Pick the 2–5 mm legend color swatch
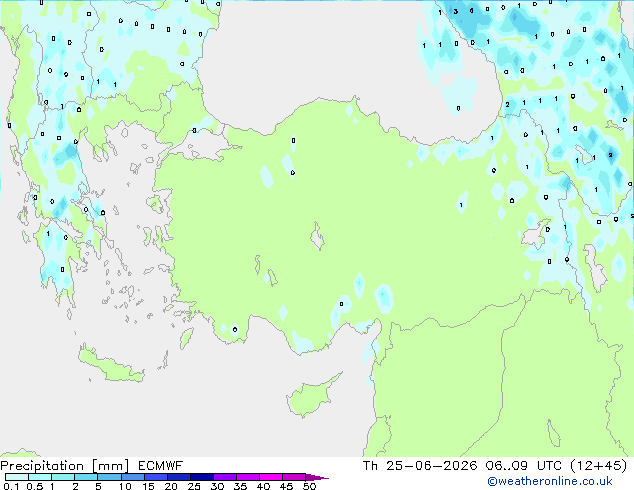The height and width of the screenshot is (490, 634). click(86, 477)
